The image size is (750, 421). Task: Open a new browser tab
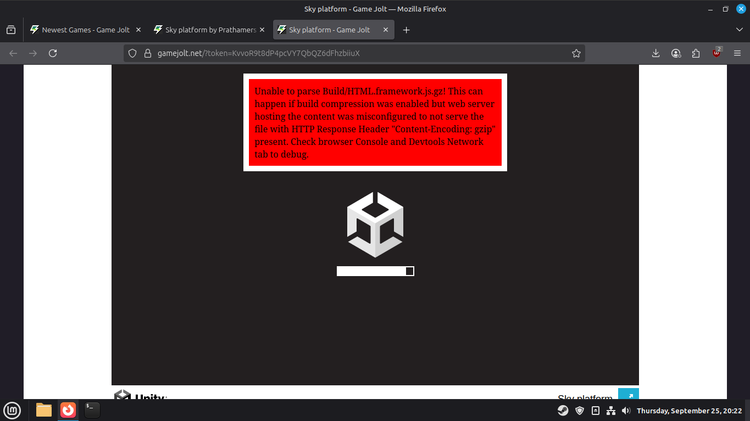(406, 30)
